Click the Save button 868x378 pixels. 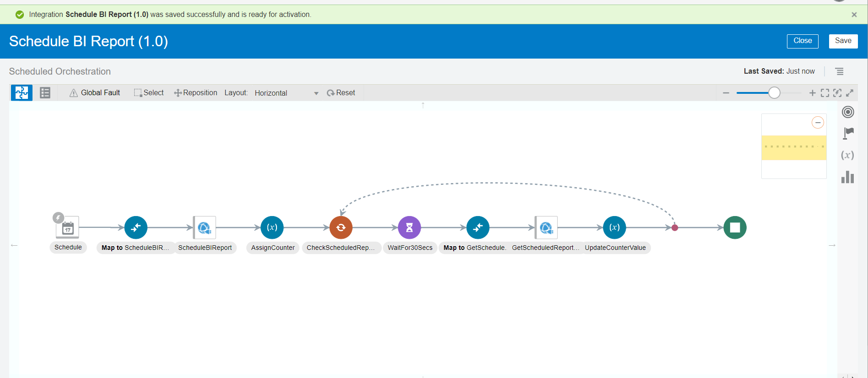pos(843,41)
